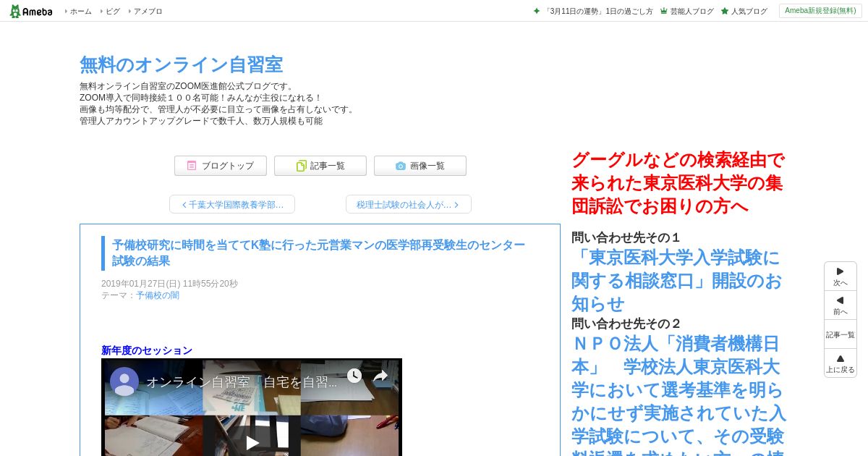Click 問い合わせ先その１ text
The image size is (868, 456).
(x=626, y=237)
